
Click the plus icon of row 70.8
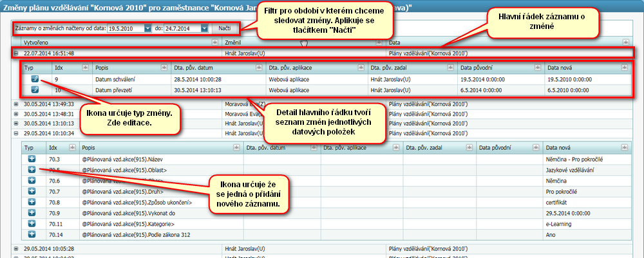pos(32,202)
